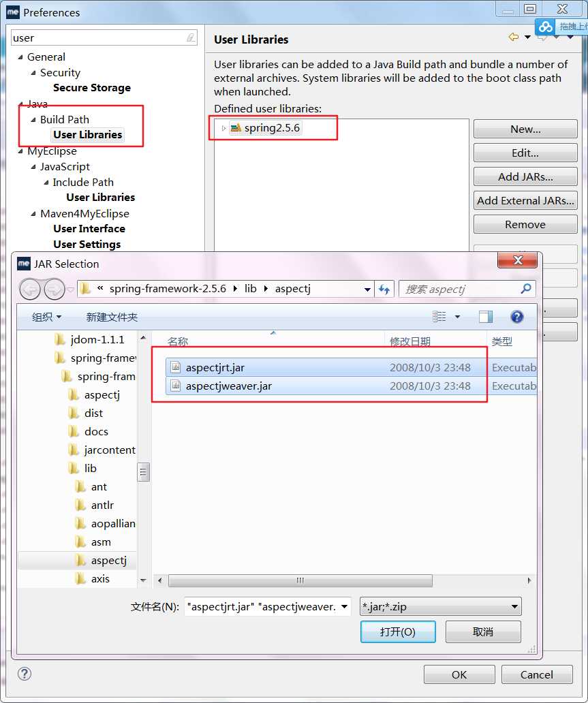The height and width of the screenshot is (703, 588).
Task: Click 新建文件夹 new folder button
Action: click(x=112, y=317)
